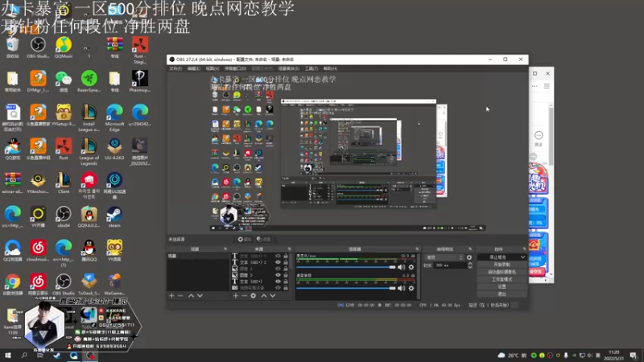Pop out the Scenes dock panel
The image size is (644, 362).
click(x=225, y=249)
